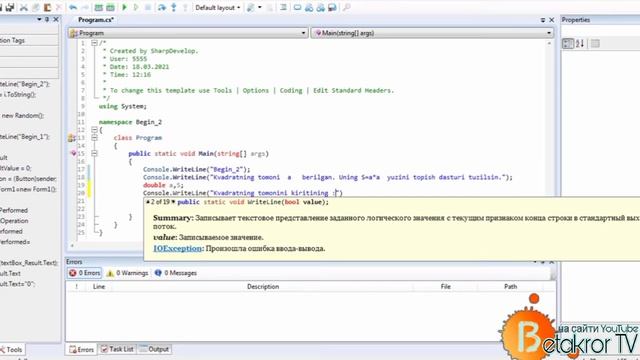This screenshot has height=360, width=640.
Task: Toggle the 0 Warnings filter button
Action: 127,273
